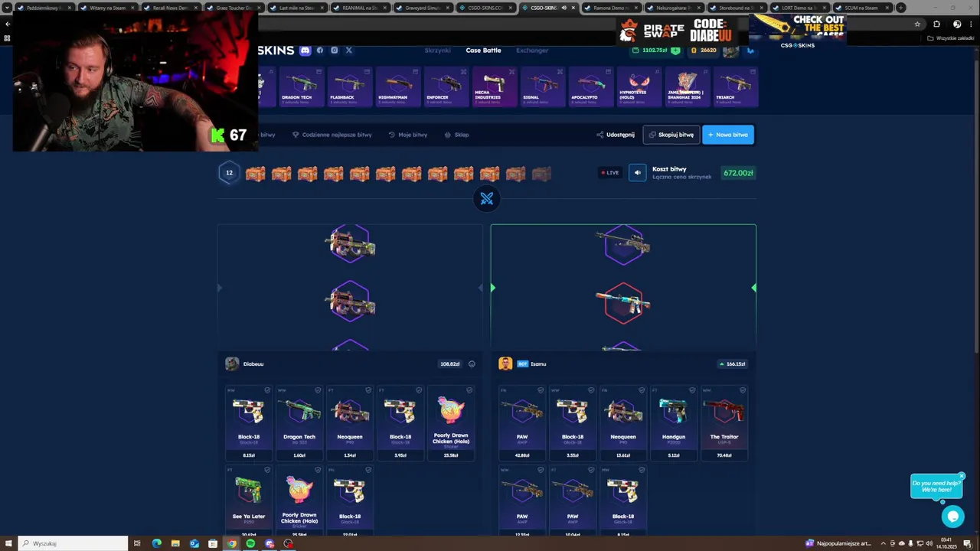Click Isamu's 166.15zł total
The image size is (980, 551).
pos(733,364)
